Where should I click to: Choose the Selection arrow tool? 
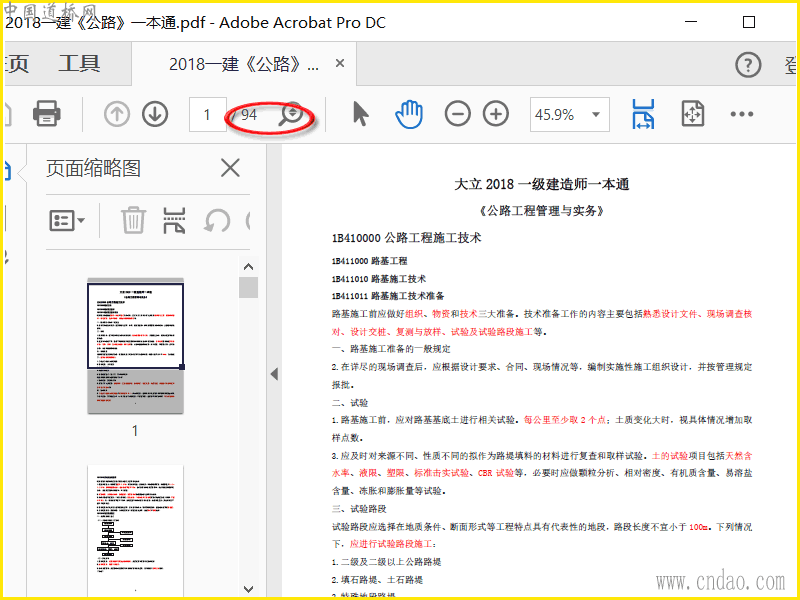360,114
